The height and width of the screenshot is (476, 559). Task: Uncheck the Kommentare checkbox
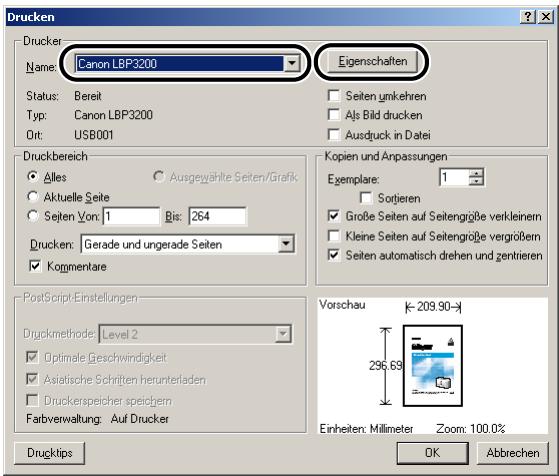35,266
